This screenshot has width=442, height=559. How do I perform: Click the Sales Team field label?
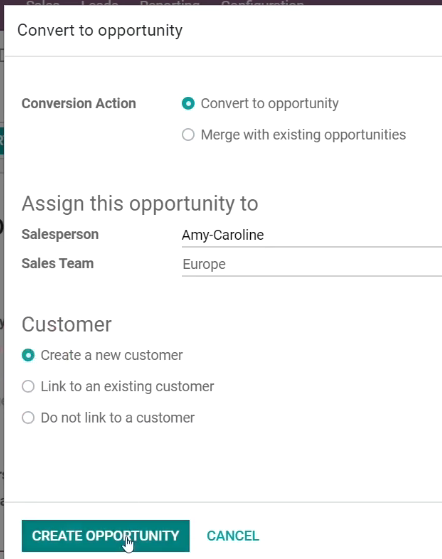coord(58,263)
